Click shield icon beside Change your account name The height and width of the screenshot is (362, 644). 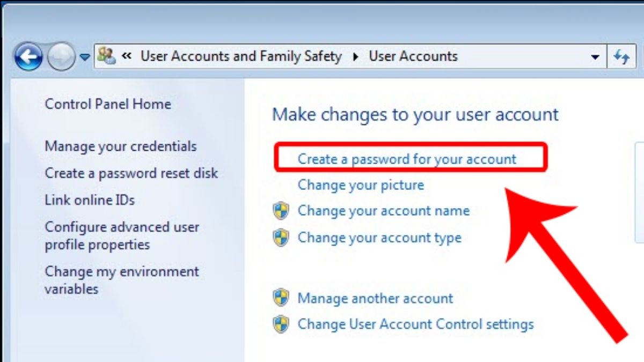click(281, 211)
